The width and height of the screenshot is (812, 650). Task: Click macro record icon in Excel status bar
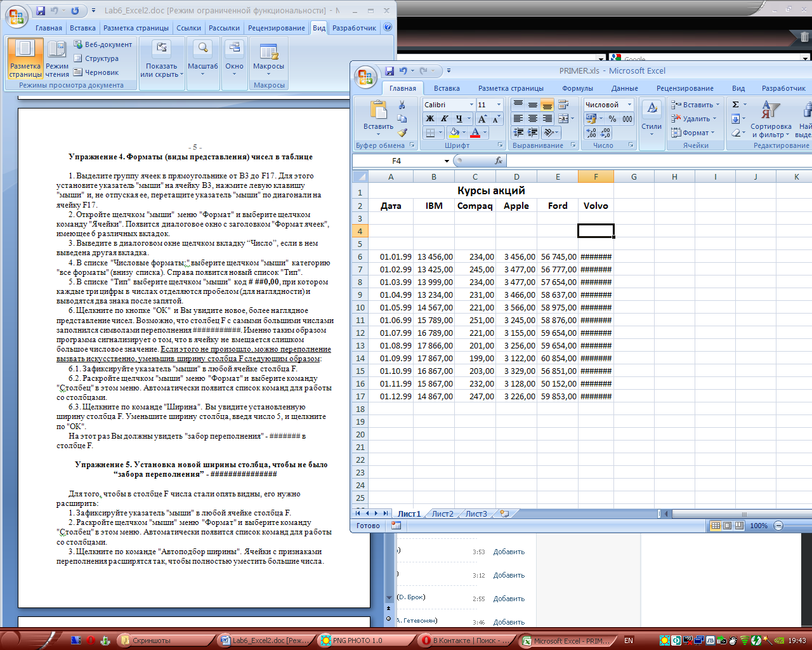coord(396,526)
